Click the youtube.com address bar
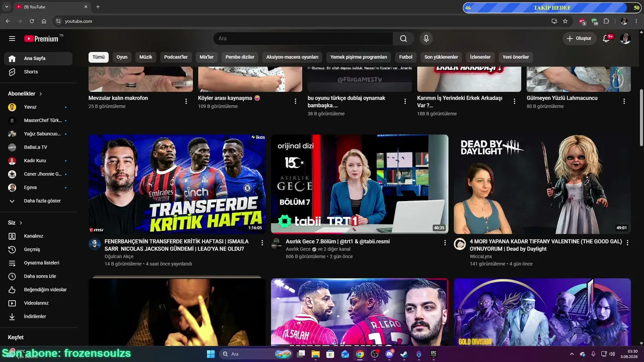Image resolution: width=644 pixels, height=362 pixels. 302,21
